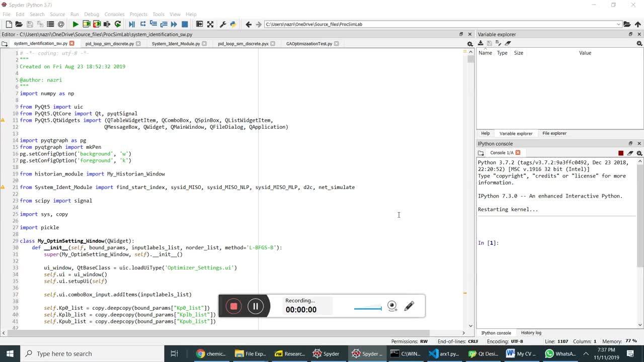Click the stop debugging blue square icon
Screen dimensions: 644x362
click(x=185, y=24)
